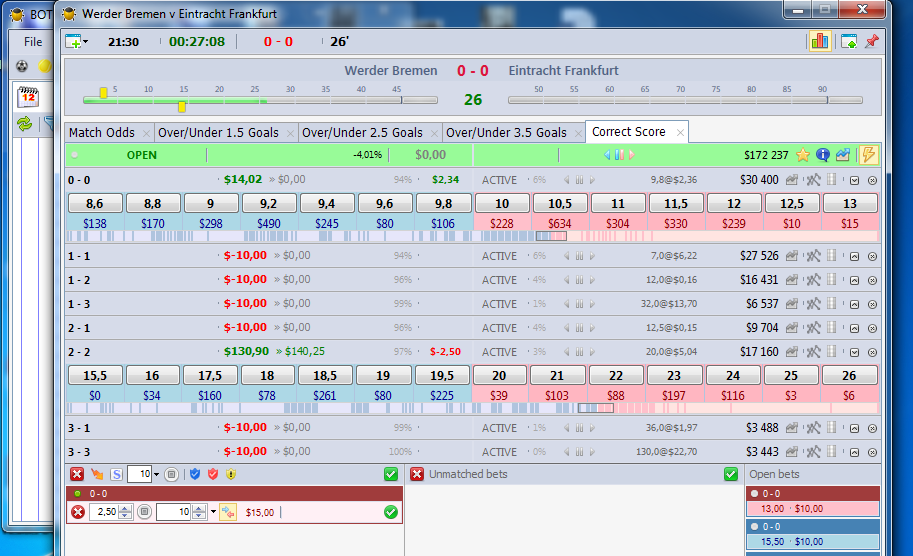Screen dimensions: 913x556
Task: Toggle the lightning quick-bet icon
Action: click(x=868, y=154)
